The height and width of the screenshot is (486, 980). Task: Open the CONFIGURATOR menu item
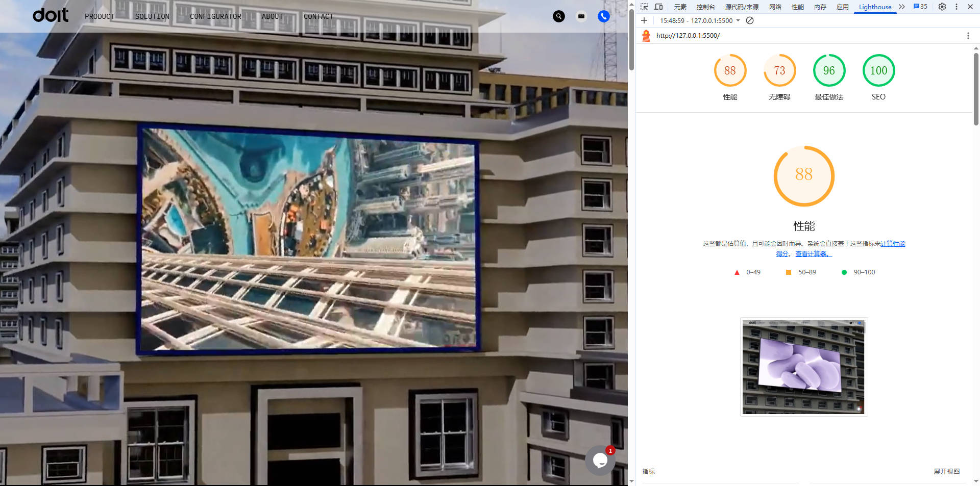coord(215,16)
